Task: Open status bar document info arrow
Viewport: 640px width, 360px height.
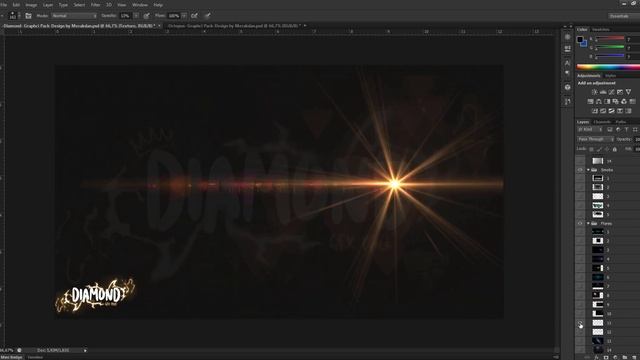Action: point(85,350)
